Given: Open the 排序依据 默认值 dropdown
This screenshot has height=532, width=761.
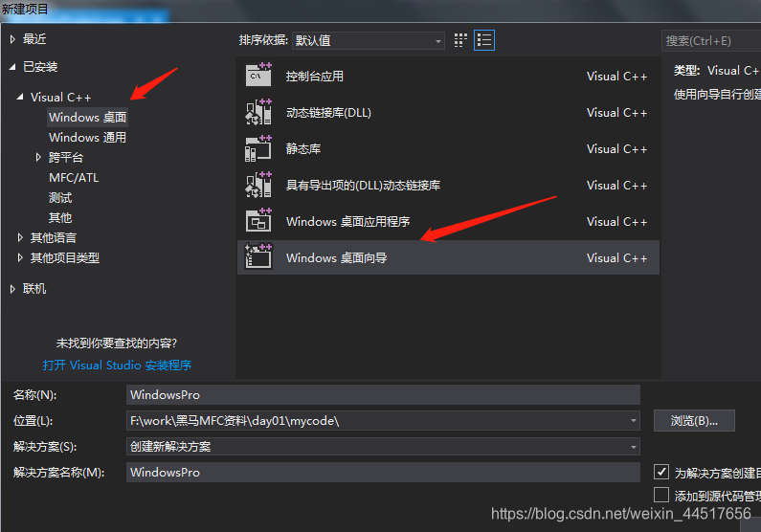Looking at the screenshot, I should pyautogui.click(x=369, y=41).
